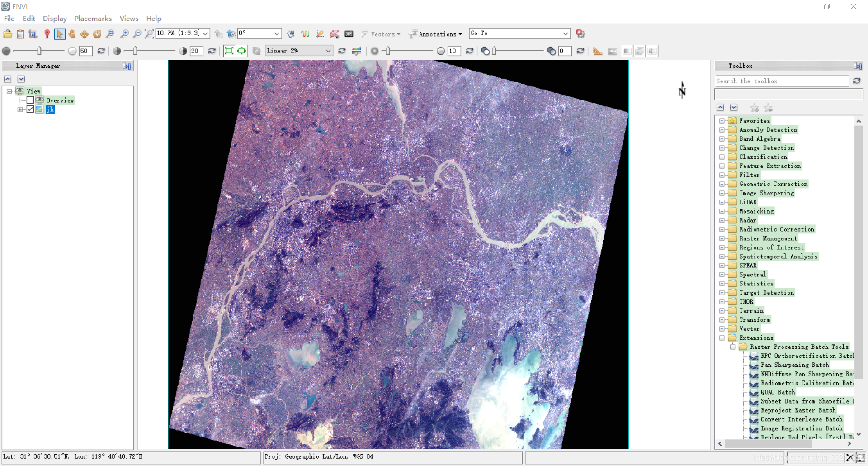Collapse the Extensions folder

coord(722,338)
